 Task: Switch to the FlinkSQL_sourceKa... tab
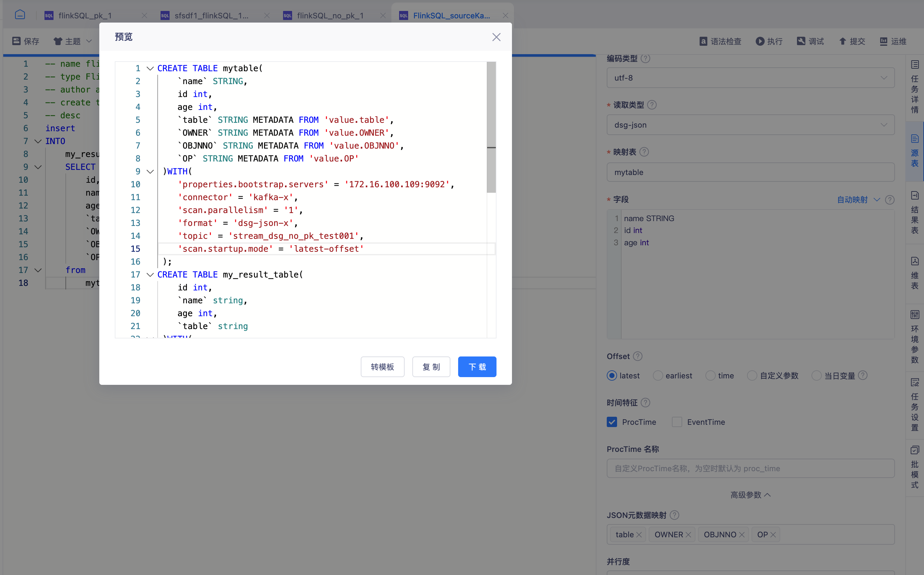click(452, 15)
